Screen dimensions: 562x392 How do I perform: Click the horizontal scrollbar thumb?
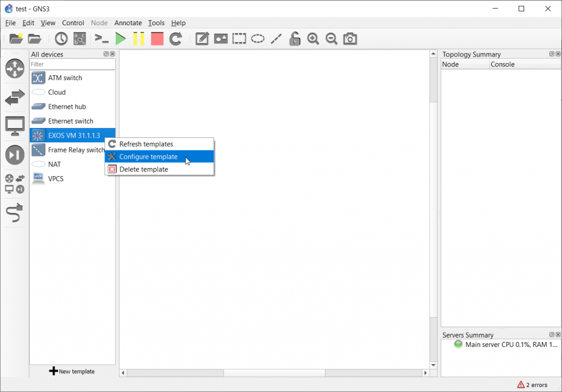pyautogui.click(x=274, y=373)
